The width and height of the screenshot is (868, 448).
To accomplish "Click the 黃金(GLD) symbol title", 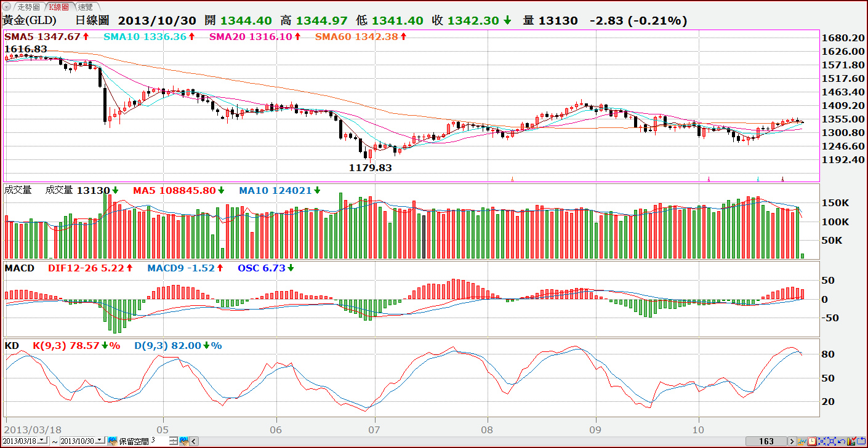I will (x=30, y=21).
